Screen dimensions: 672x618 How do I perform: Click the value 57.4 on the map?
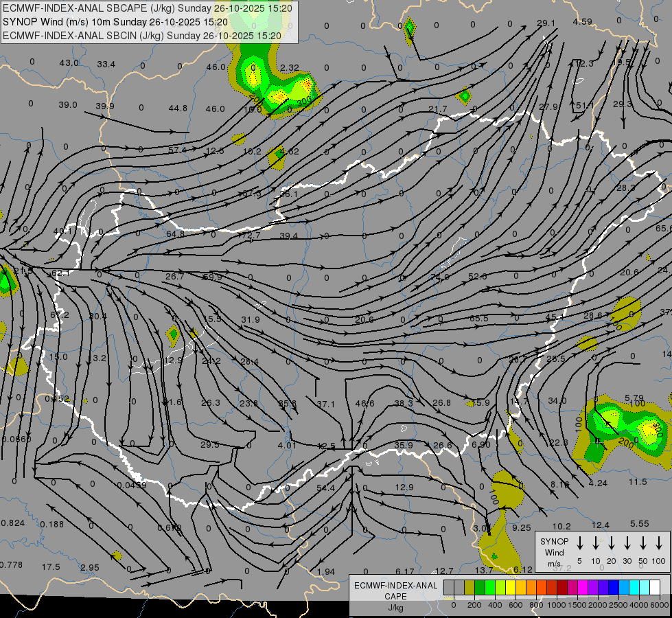tap(177, 150)
